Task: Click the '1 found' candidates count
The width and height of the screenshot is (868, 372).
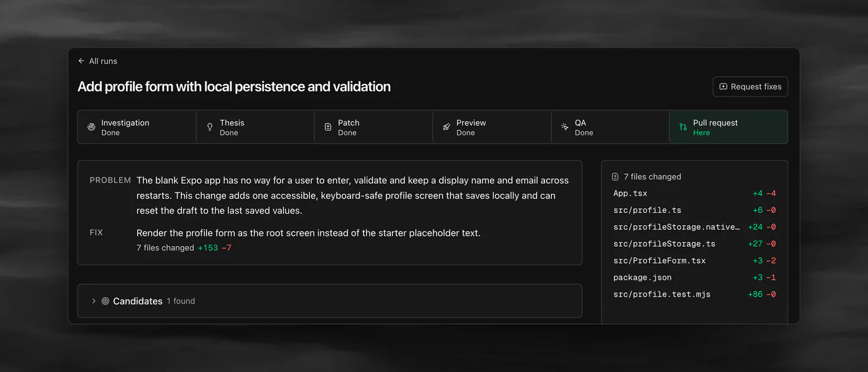Action: pyautogui.click(x=181, y=301)
